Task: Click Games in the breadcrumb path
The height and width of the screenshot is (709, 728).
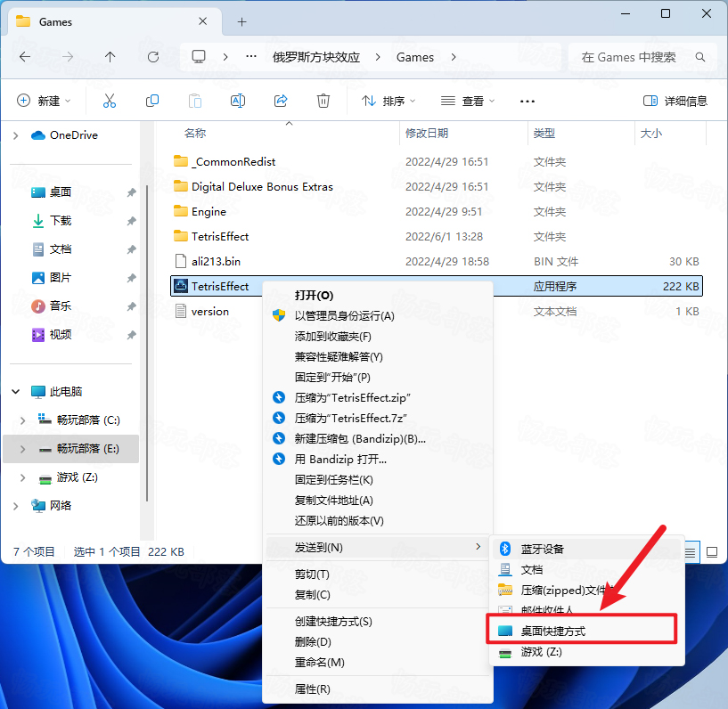Action: coord(415,57)
